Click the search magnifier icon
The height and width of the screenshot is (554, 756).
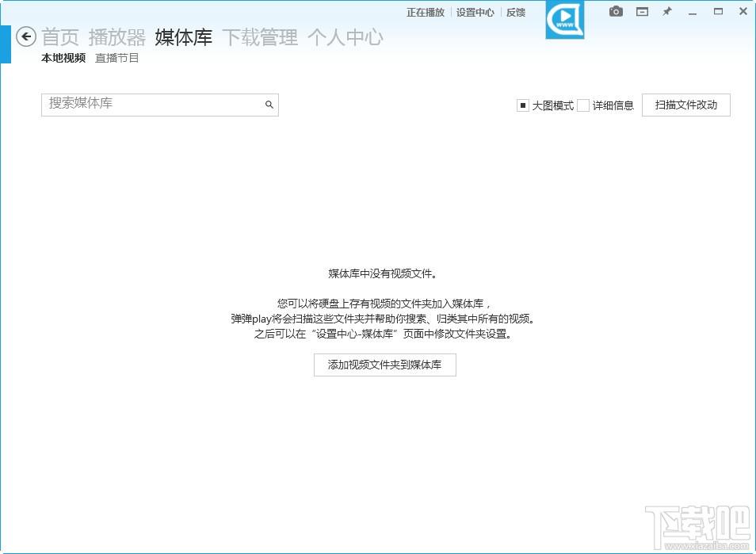click(269, 104)
